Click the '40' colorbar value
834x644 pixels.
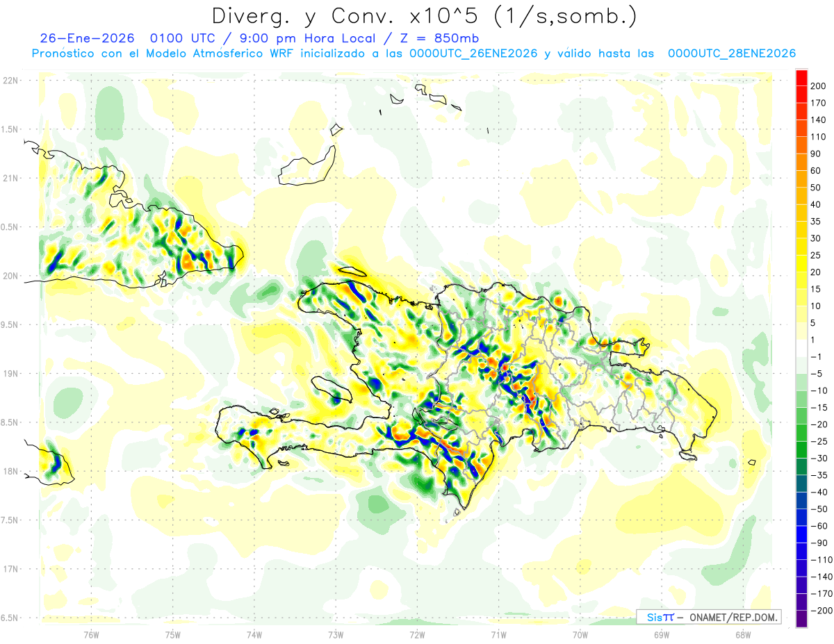point(816,204)
